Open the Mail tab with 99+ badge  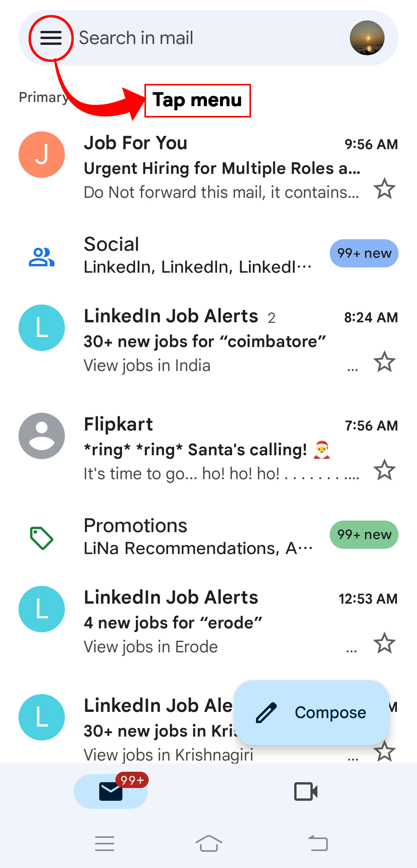pos(111,791)
